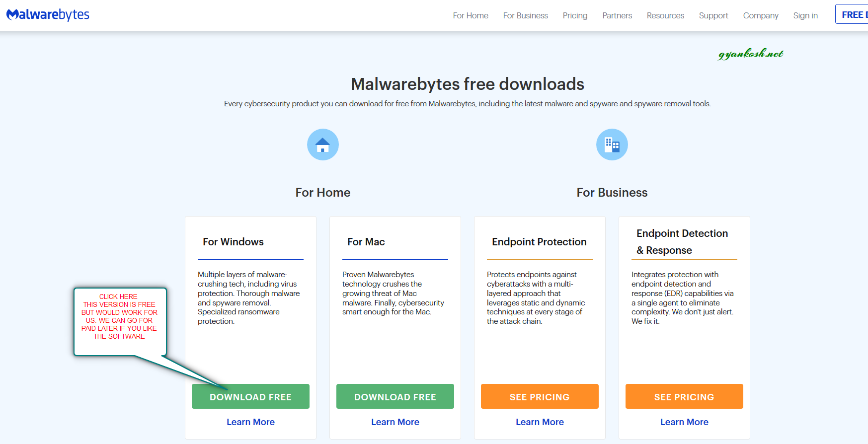Open the Resources menu
868x444 pixels.
click(x=665, y=15)
